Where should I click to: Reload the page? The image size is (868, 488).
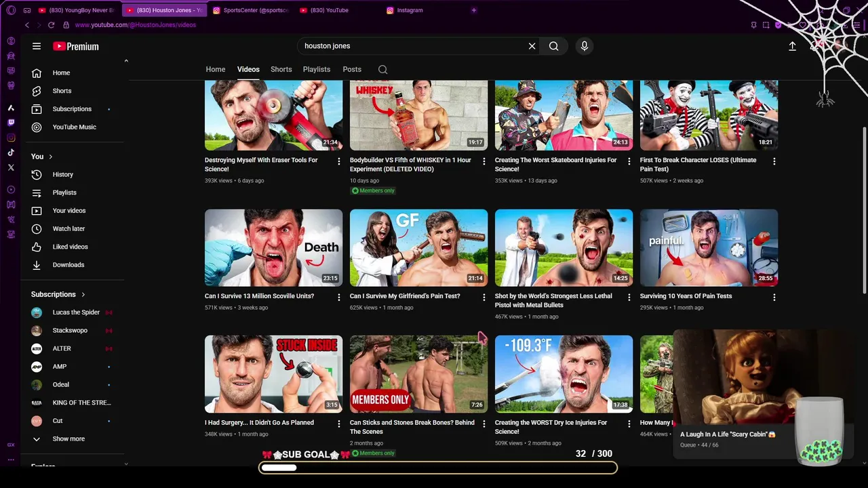(51, 25)
